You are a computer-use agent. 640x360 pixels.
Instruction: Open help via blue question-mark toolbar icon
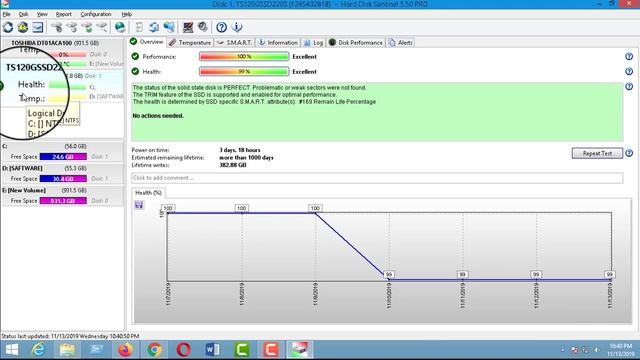pos(222,27)
